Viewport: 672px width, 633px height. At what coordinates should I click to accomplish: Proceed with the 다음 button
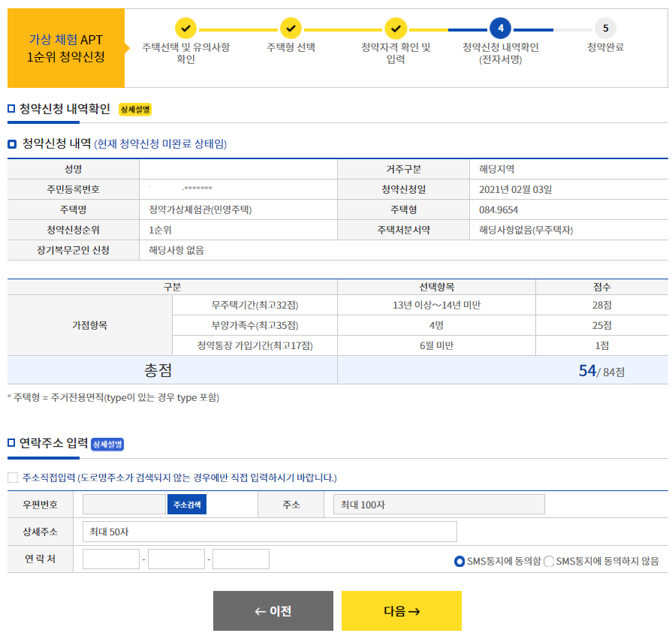pos(402,610)
